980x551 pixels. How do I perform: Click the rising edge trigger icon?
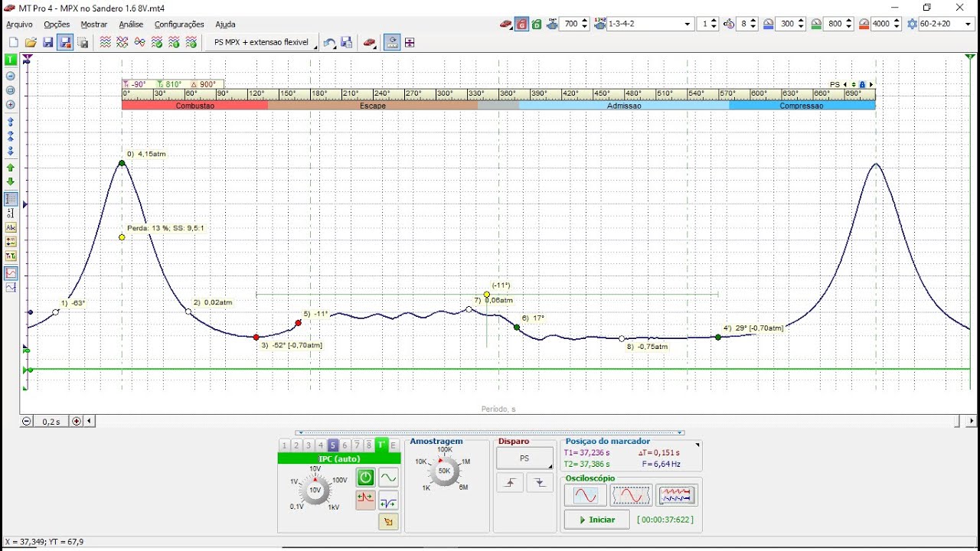tap(511, 482)
